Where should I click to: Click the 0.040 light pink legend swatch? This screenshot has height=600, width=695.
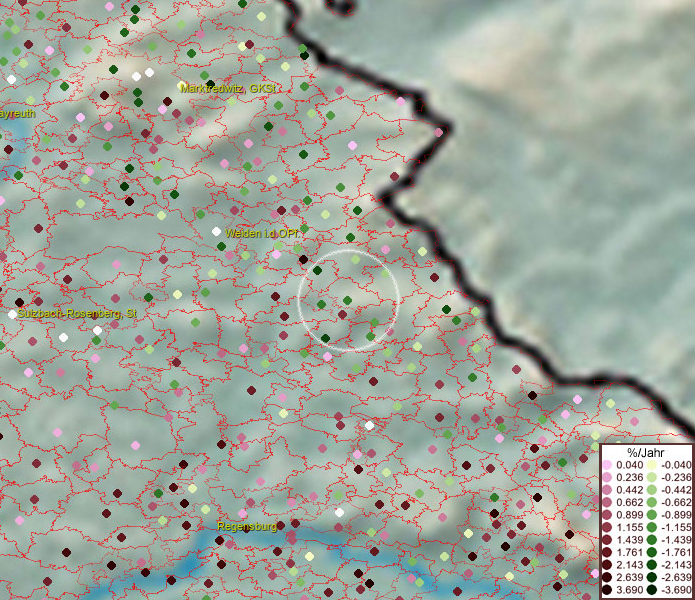tap(607, 464)
